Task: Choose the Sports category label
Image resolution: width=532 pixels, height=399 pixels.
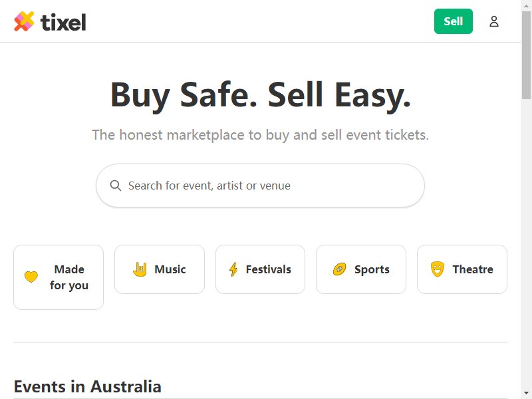Action: (x=372, y=270)
